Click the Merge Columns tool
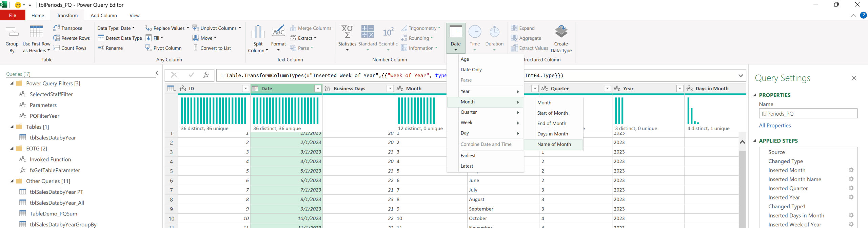The width and height of the screenshot is (868, 228). click(311, 28)
